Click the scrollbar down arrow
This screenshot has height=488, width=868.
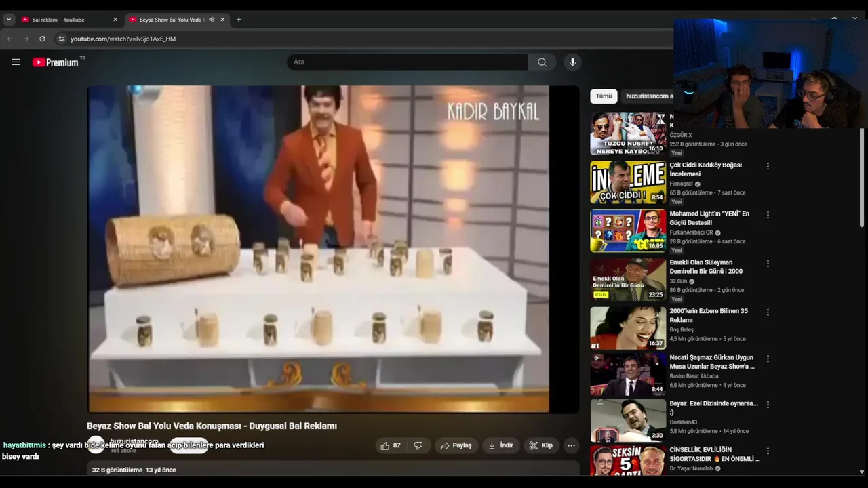862,471
